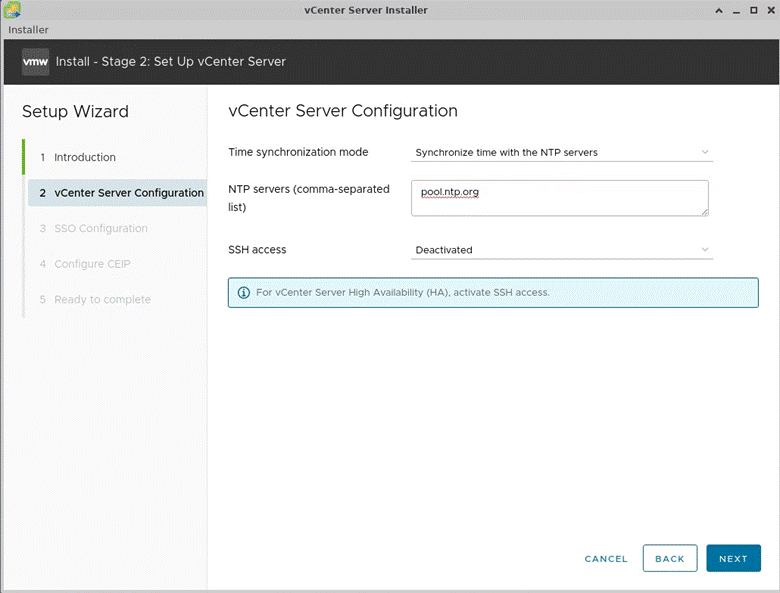780x593 pixels.
Task: Click the NTP servers comma-separated list label
Action: pyautogui.click(x=309, y=198)
